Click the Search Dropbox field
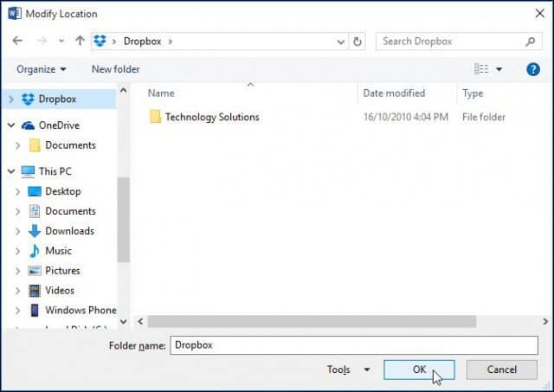Viewport: 554px width, 392px height. point(459,42)
